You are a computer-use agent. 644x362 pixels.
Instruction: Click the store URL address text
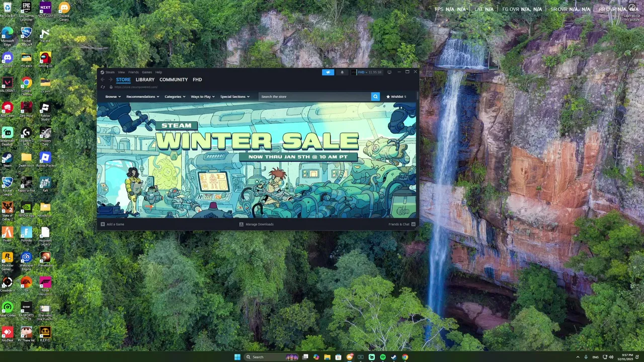pyautogui.click(x=136, y=87)
